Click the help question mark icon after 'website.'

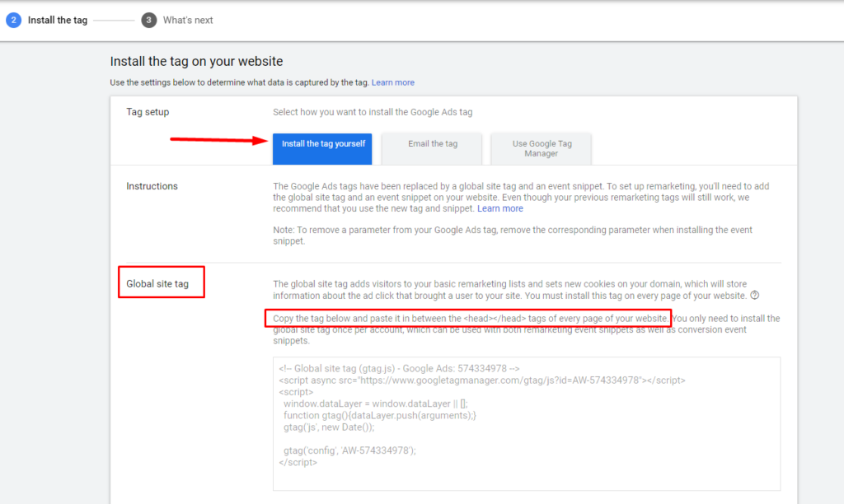755,296
